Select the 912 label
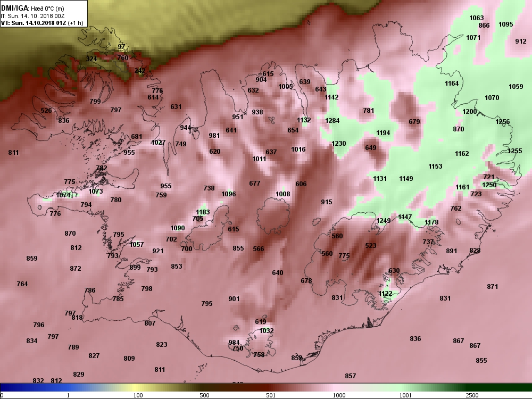The height and width of the screenshot is (399, 532). click(x=521, y=41)
